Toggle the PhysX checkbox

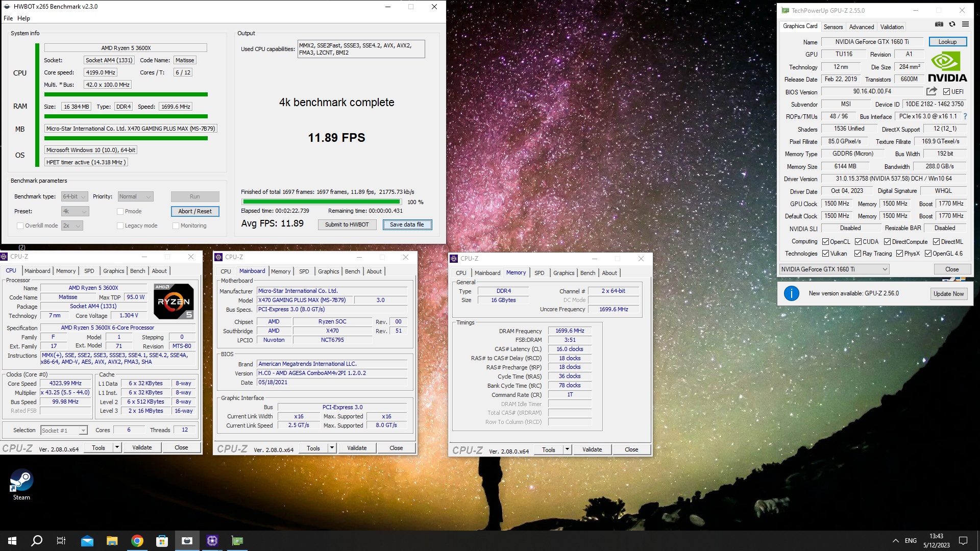[899, 254]
